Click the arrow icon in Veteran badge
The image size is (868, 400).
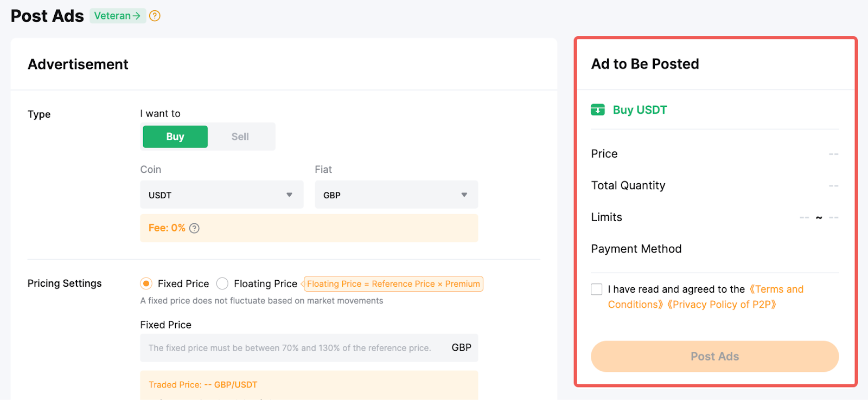coord(137,16)
